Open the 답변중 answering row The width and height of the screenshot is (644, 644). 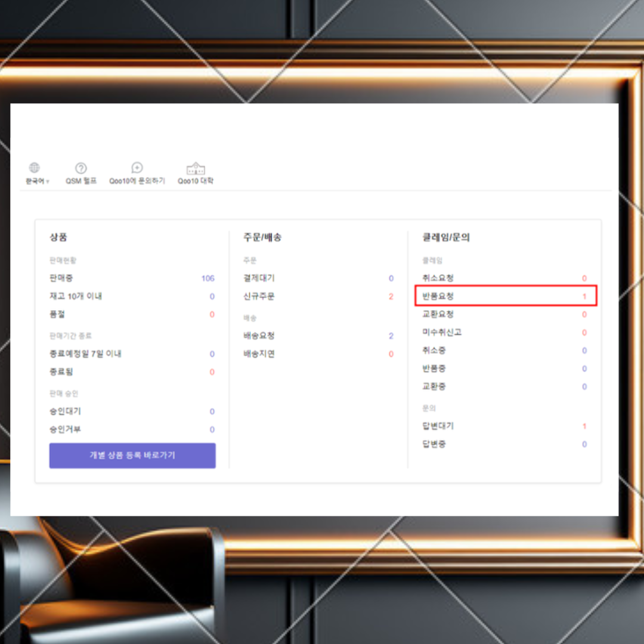(505, 444)
